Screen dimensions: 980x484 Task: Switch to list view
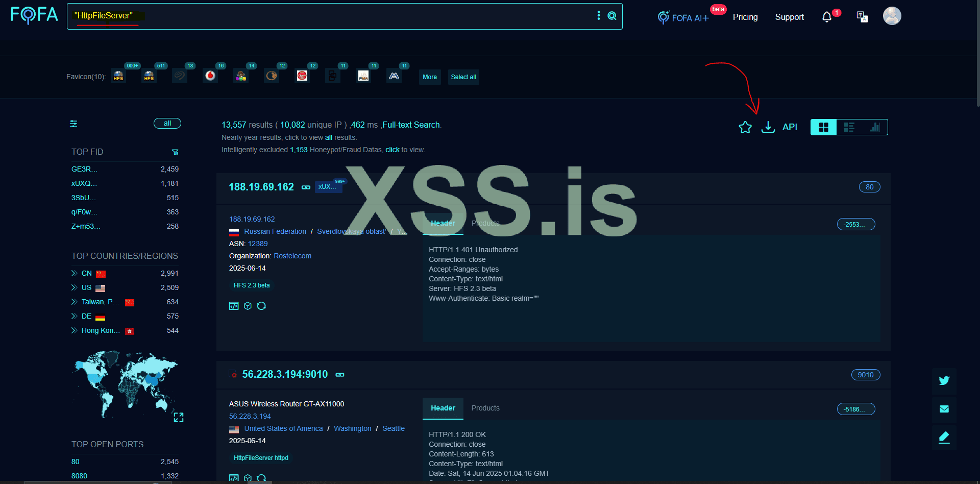849,127
